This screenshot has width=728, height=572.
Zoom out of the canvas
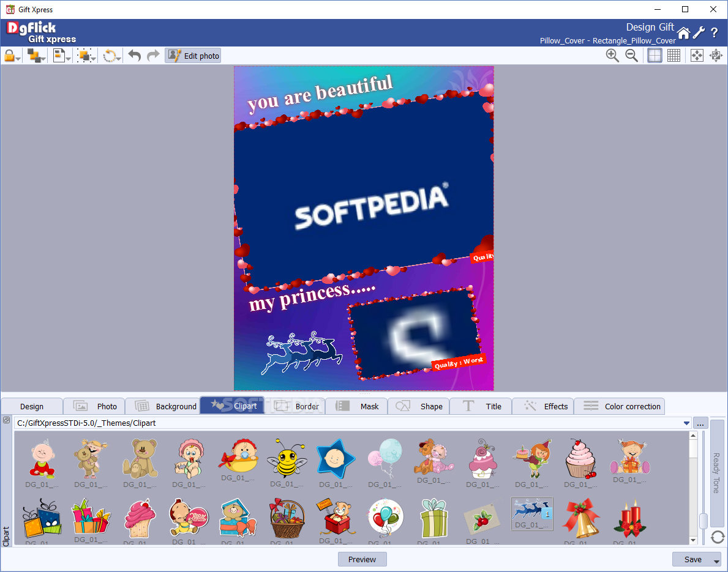(631, 56)
